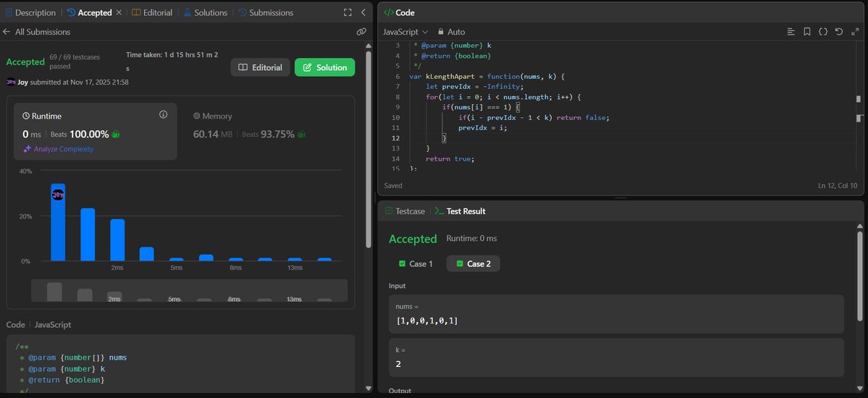This screenshot has width=868, height=398.
Task: Click the 'Saved' status text
Action: (393, 185)
